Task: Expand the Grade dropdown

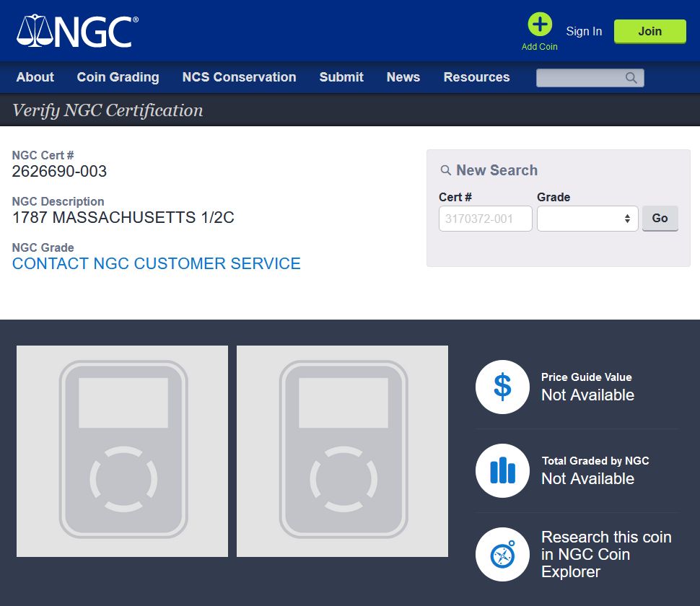Action: (587, 219)
